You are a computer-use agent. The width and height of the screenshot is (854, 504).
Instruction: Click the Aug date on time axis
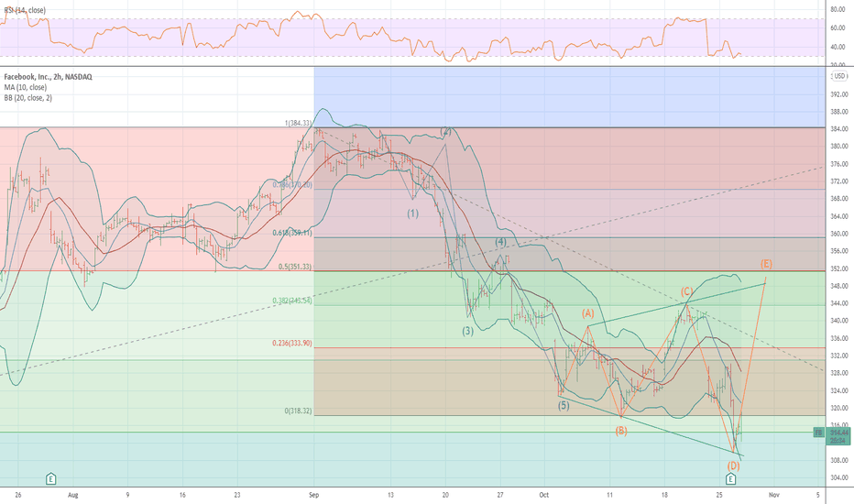[x=73, y=495]
